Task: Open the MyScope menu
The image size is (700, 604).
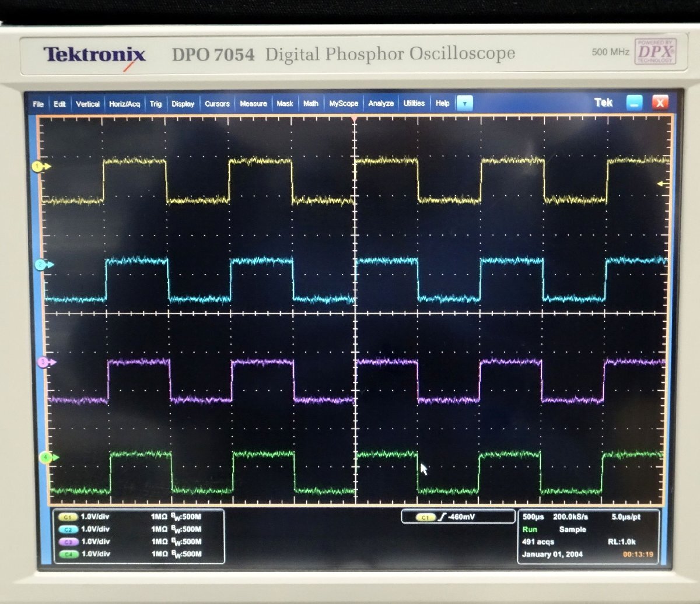Action: tap(344, 104)
